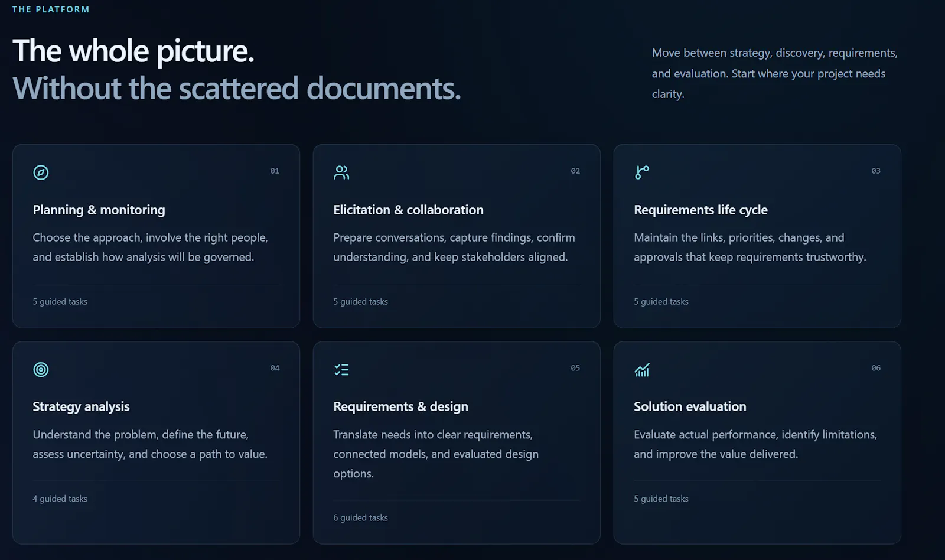Click 'Evaluate actual performance' description
The width and height of the screenshot is (945, 560).
(x=755, y=444)
